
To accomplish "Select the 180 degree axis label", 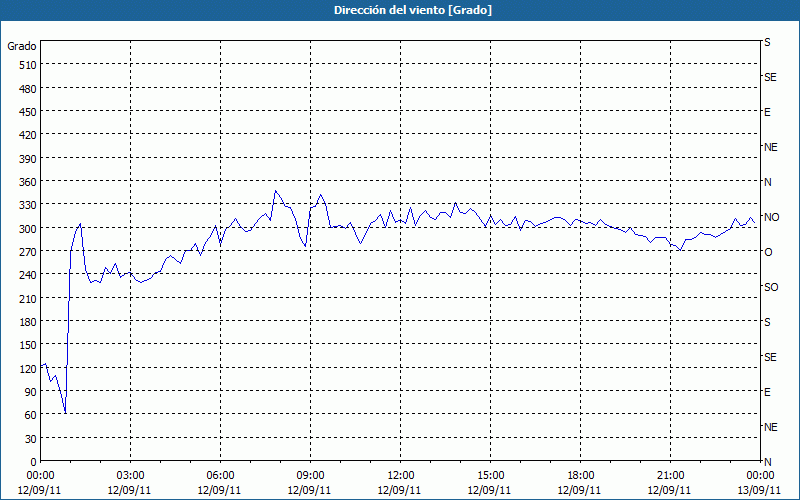I will pyautogui.click(x=28, y=322).
